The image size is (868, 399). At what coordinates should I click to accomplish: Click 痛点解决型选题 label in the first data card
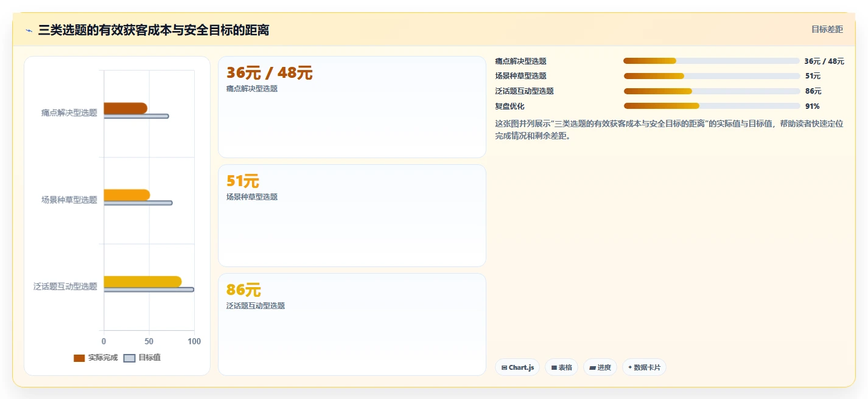[x=252, y=89]
